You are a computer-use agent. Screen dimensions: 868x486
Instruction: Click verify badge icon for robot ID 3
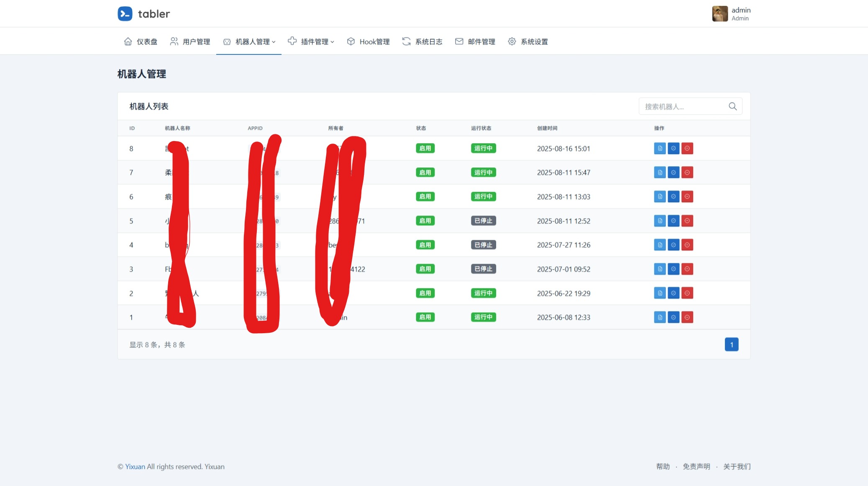[x=673, y=269]
